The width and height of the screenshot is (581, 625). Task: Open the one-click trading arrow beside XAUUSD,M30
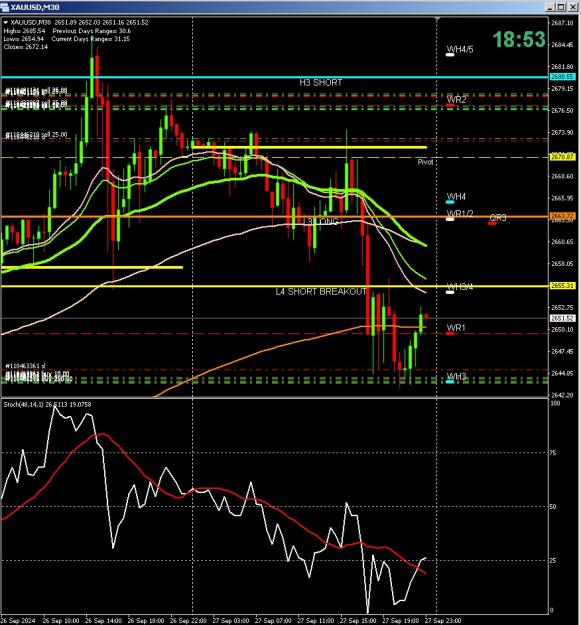[6, 23]
